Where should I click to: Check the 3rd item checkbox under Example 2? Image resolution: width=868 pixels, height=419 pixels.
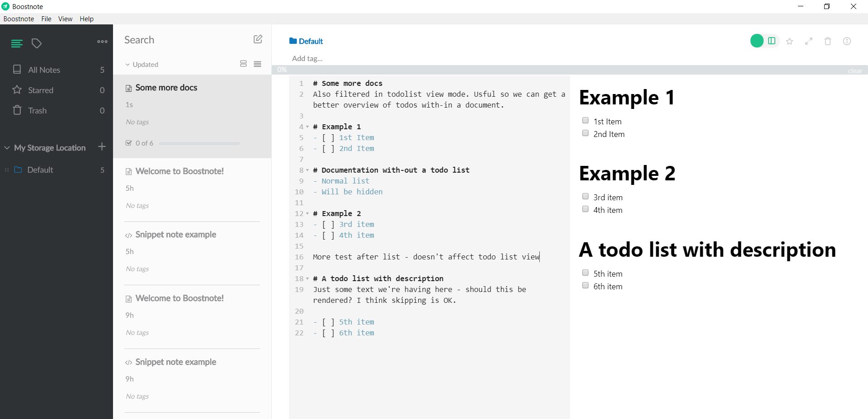[585, 196]
